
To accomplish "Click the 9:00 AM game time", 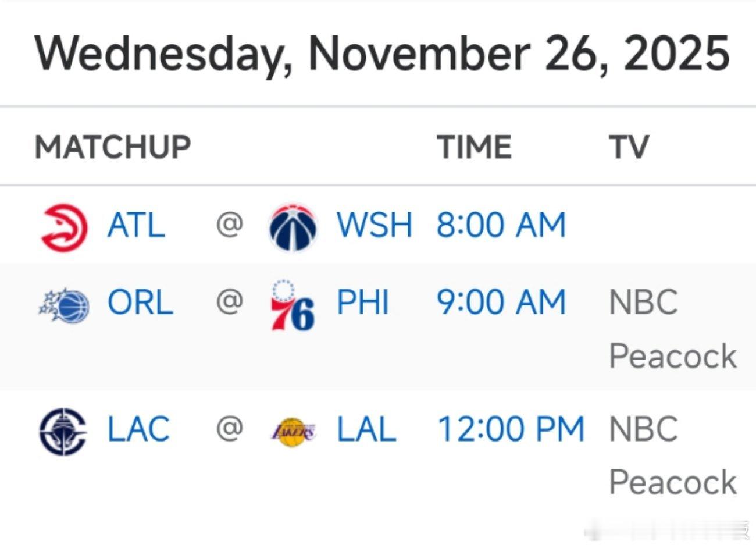I will [501, 303].
